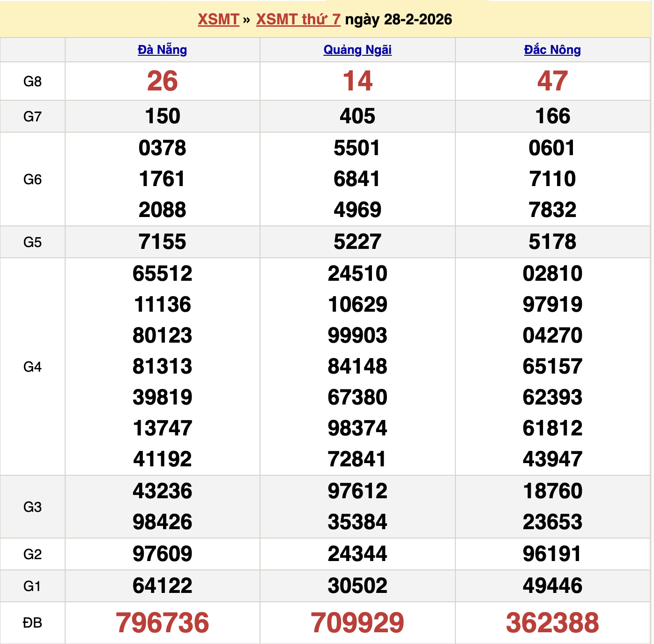
Task: Select the G2 number 96191 for Đắc Nông
Action: pos(553,553)
